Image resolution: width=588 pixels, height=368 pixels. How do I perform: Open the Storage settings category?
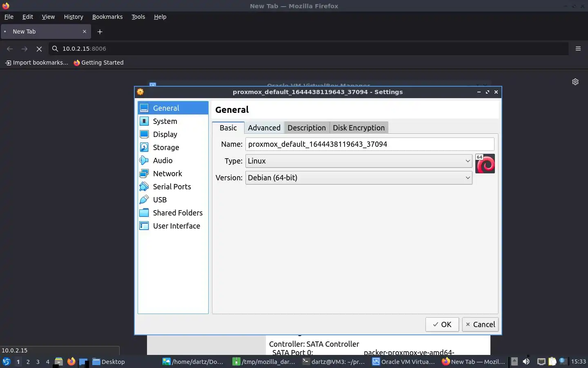click(173, 147)
